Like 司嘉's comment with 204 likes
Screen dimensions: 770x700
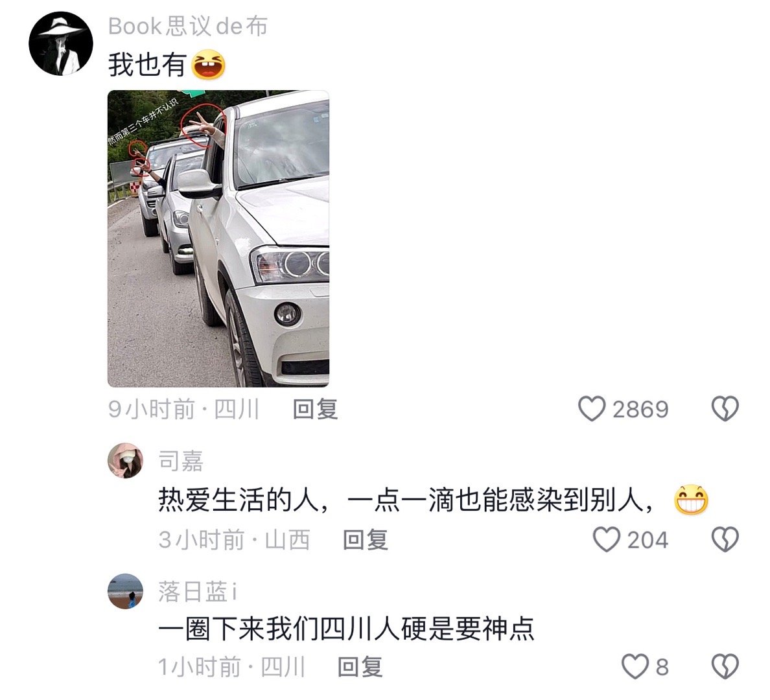[x=607, y=539]
